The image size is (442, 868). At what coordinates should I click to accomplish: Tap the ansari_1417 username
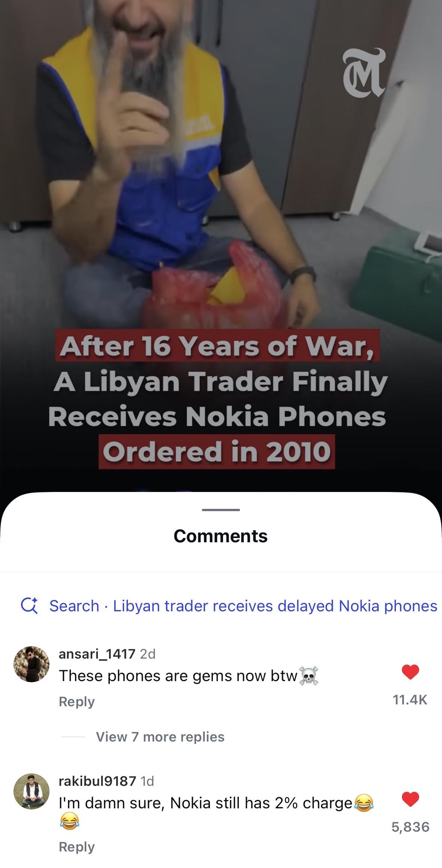point(97,654)
